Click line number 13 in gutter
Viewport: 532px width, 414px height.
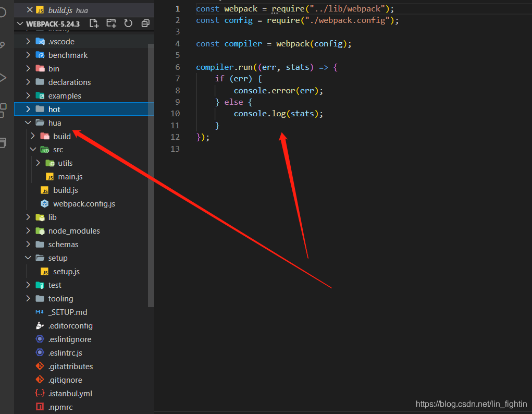175,149
